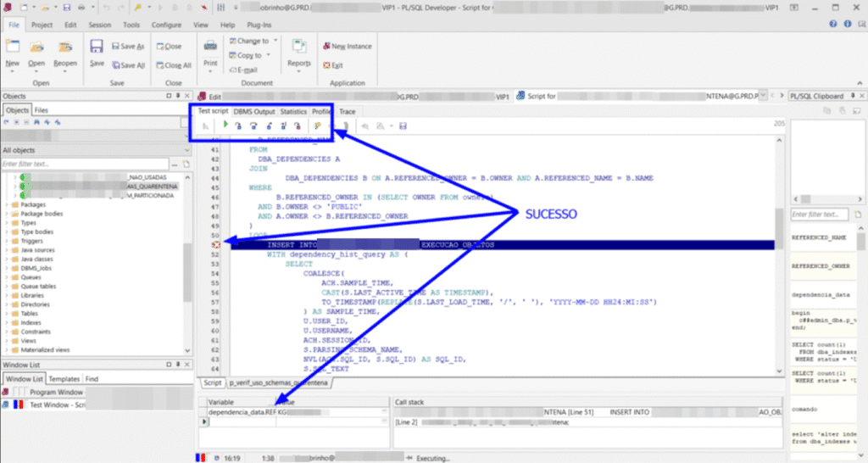Click the New document ribbon icon

coord(13,47)
